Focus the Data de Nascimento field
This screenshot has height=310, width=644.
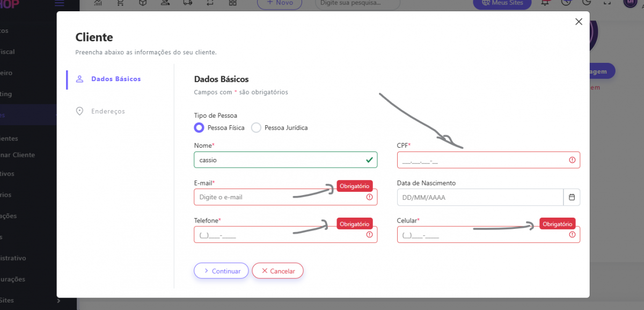point(479,197)
